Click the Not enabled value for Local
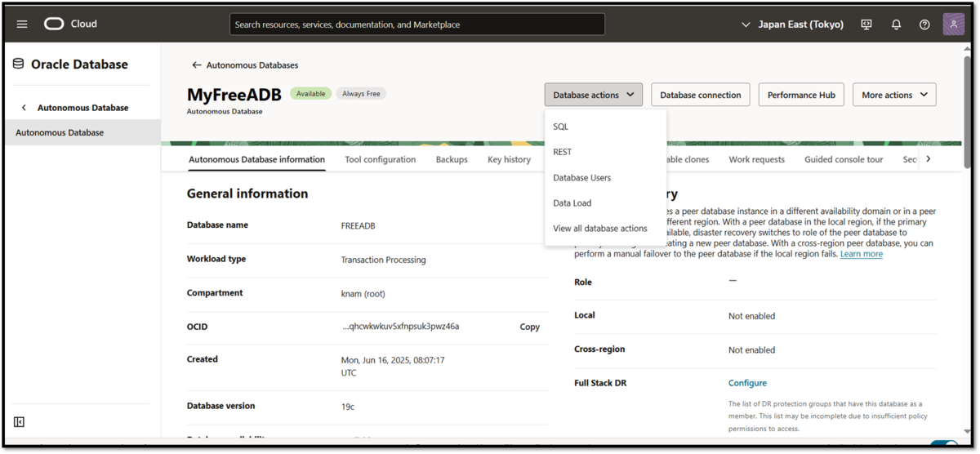This screenshot has width=980, height=454. click(751, 316)
